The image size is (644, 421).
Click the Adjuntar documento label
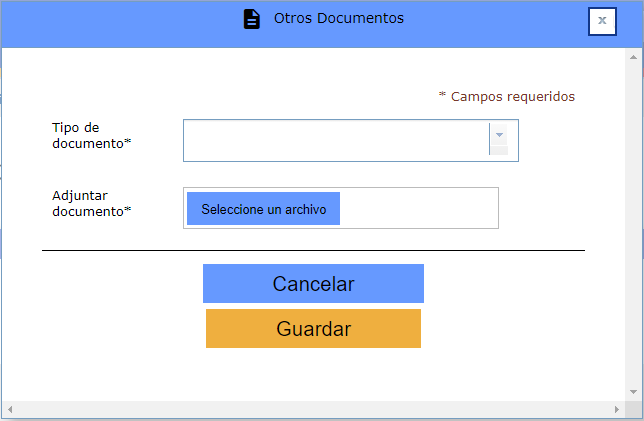click(x=91, y=203)
